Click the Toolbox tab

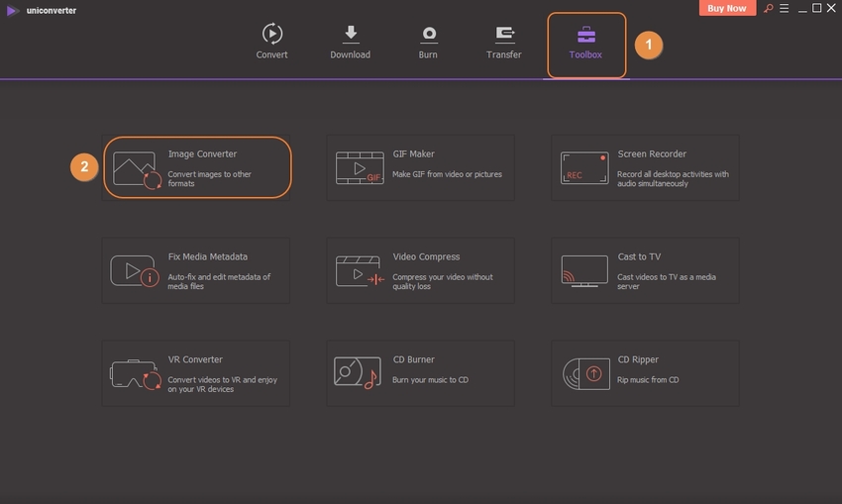click(585, 44)
